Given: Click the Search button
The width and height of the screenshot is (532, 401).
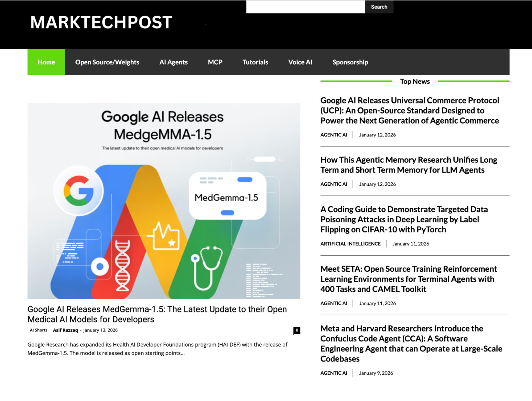Looking at the screenshot, I should [379, 7].
